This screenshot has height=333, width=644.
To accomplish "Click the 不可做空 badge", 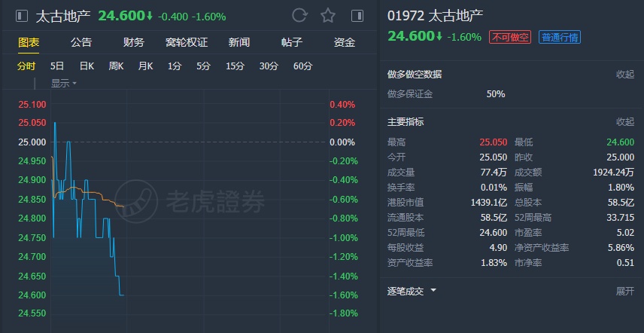I will click(509, 38).
